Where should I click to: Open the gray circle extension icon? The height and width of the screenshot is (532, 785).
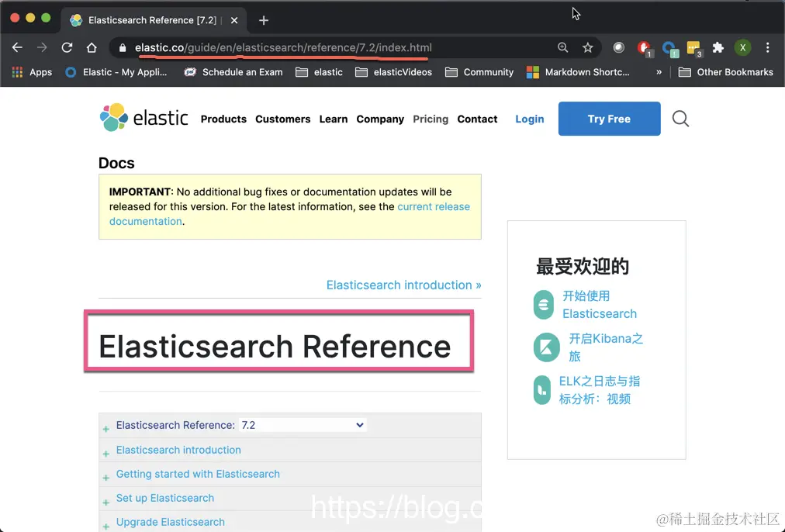[619, 47]
